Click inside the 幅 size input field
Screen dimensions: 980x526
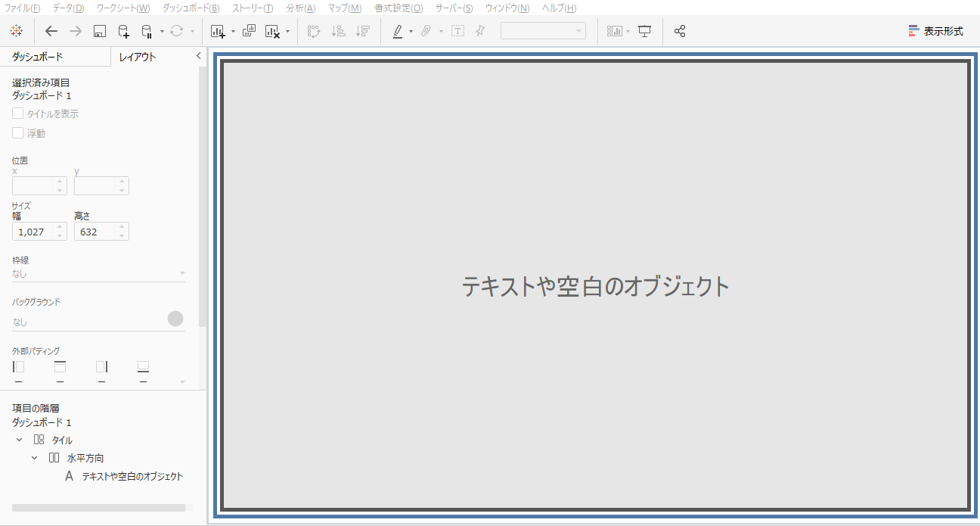pyautogui.click(x=34, y=231)
